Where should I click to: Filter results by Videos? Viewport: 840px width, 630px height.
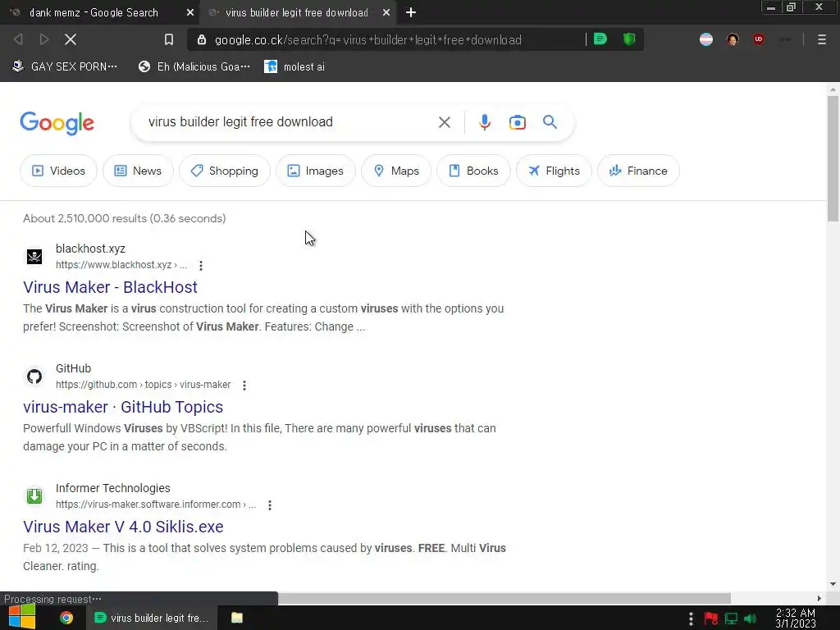(58, 171)
